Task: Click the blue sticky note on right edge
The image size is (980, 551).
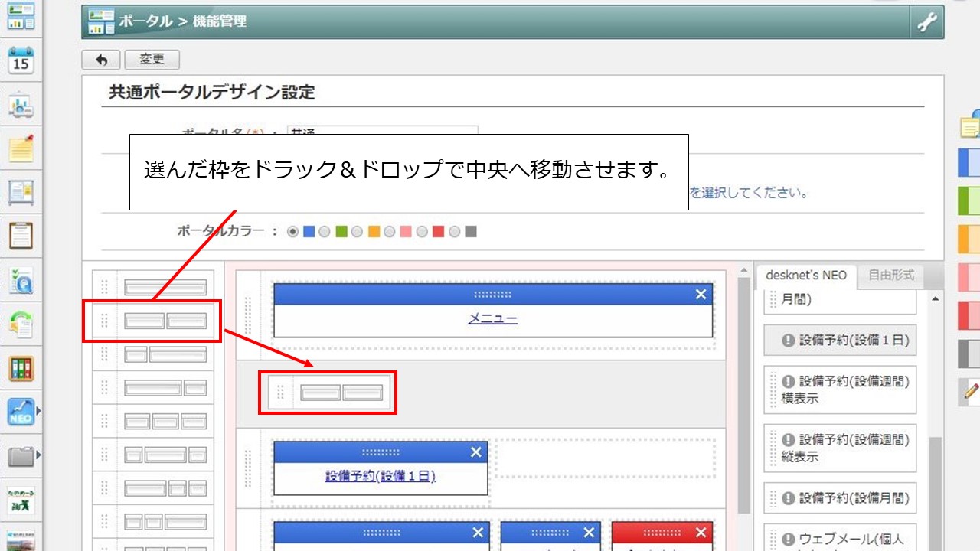Action: click(969, 162)
